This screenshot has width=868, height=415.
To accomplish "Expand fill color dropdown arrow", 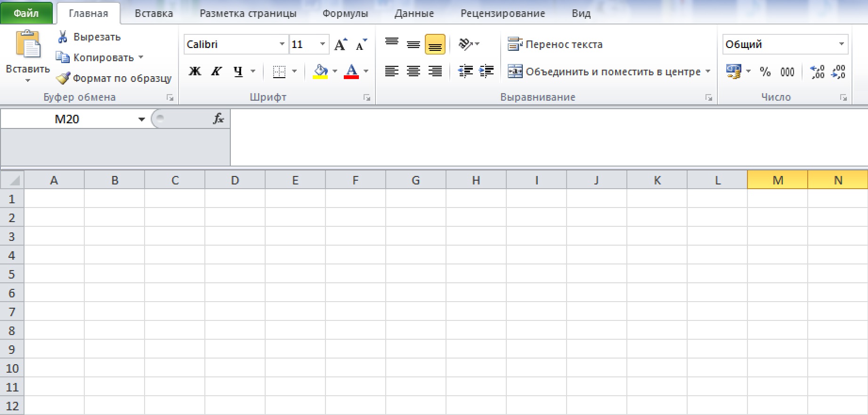I will [335, 72].
